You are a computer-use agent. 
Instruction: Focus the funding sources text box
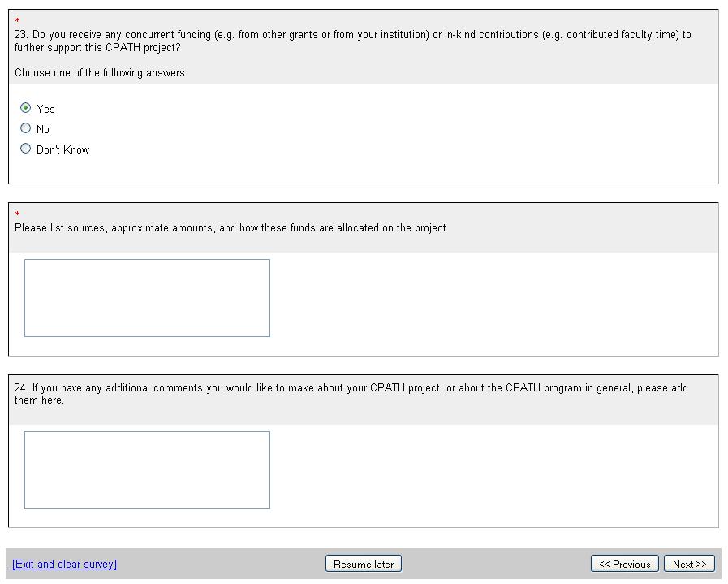(147, 298)
